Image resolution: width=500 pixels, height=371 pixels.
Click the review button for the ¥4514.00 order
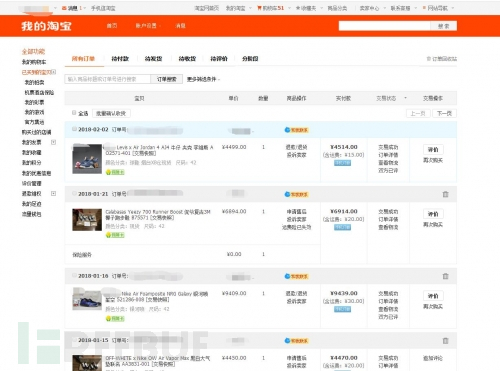point(433,149)
